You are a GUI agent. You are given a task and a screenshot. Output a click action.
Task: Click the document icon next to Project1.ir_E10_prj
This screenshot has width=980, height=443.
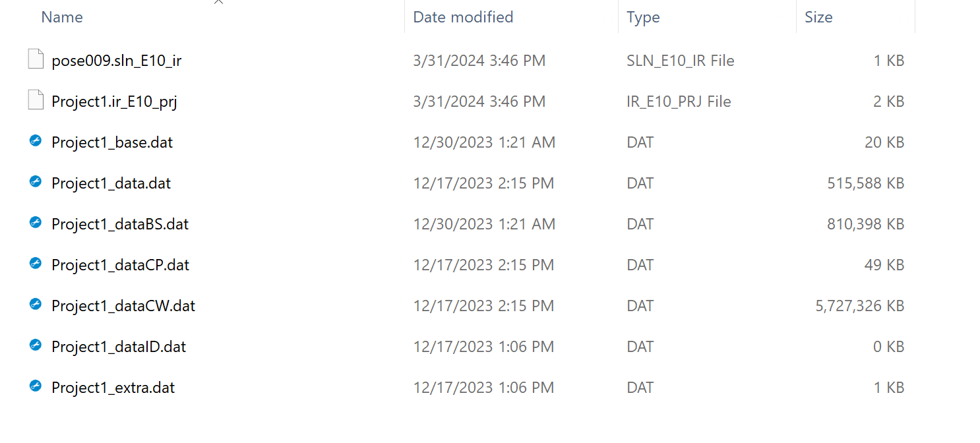coord(36,100)
